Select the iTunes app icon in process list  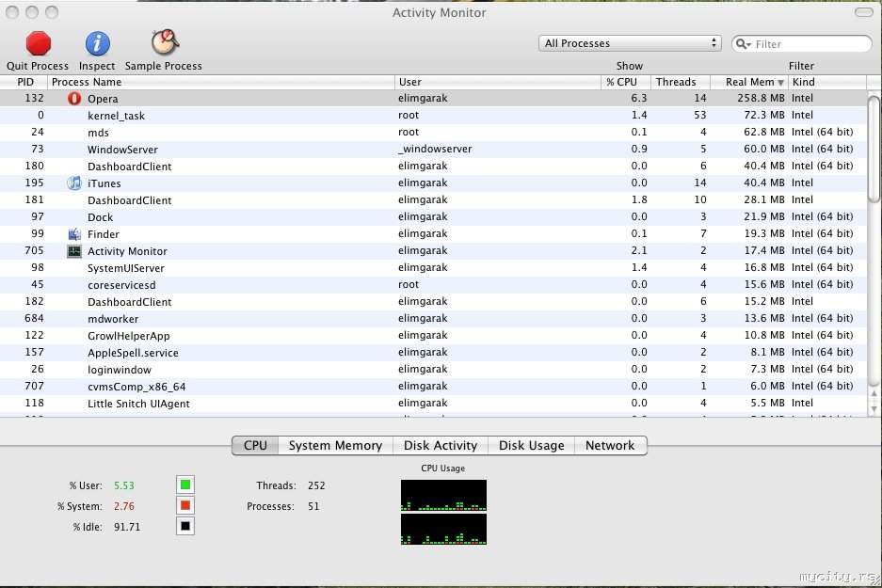[x=74, y=183]
